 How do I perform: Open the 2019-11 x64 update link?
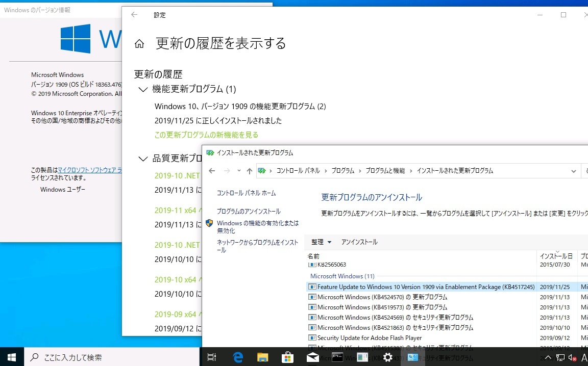(x=178, y=211)
